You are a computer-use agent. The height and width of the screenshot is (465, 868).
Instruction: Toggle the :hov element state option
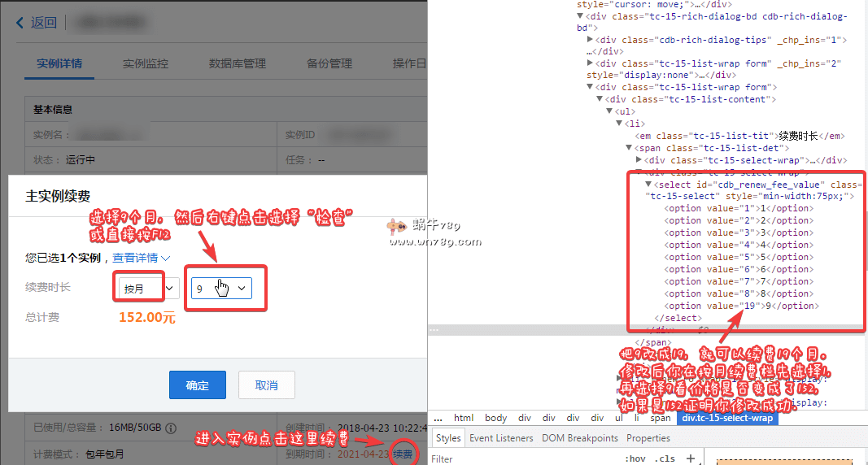(635, 458)
